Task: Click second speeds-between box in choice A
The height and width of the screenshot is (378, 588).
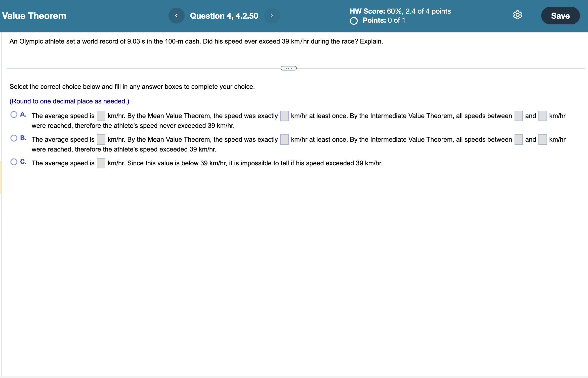Action: pyautogui.click(x=542, y=116)
